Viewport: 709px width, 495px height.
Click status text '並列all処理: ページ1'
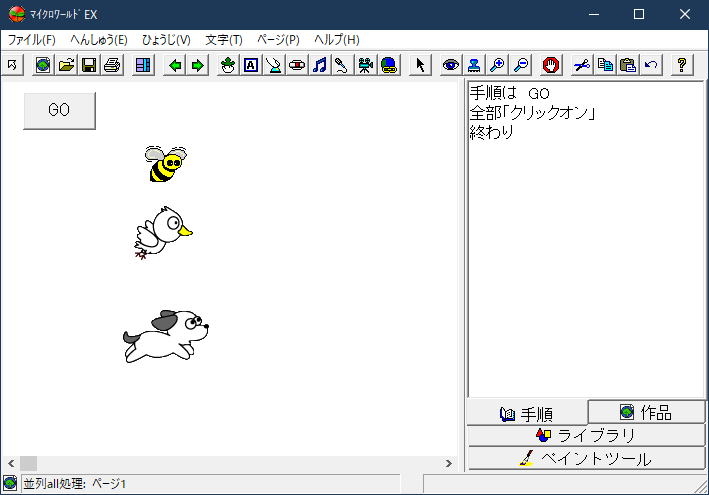click(x=75, y=484)
